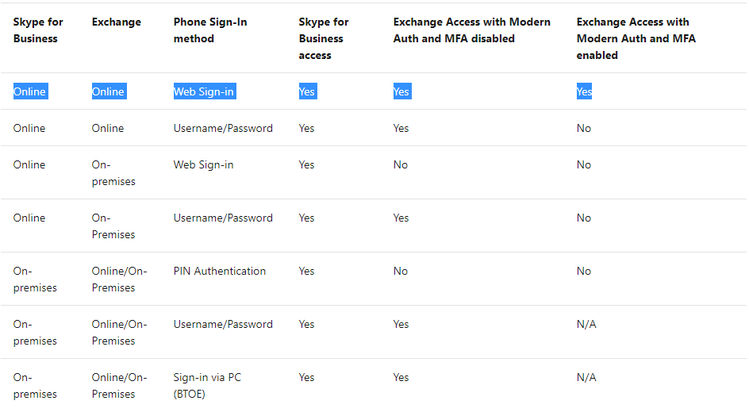Click the highlighted Yes in last column
This screenshot has width=749, height=413.
coord(584,92)
